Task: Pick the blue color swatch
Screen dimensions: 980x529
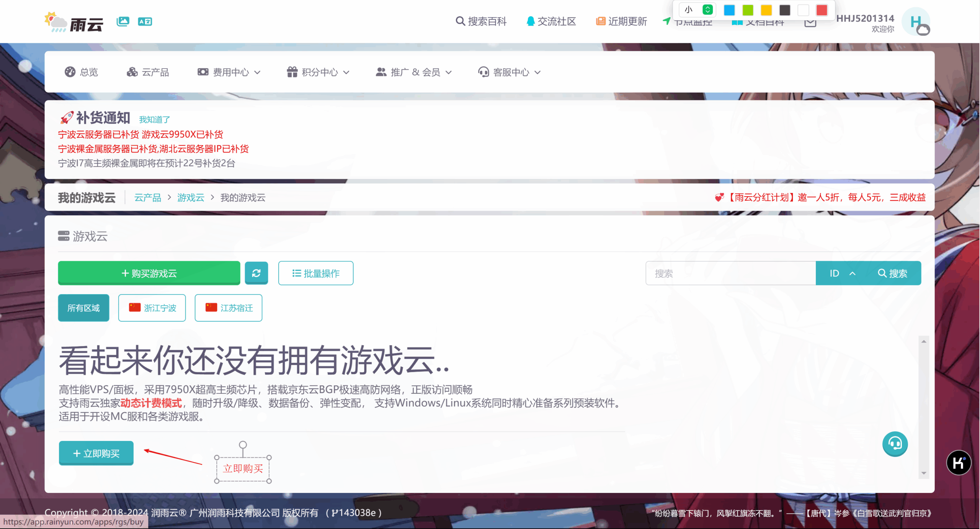Action: [729, 10]
